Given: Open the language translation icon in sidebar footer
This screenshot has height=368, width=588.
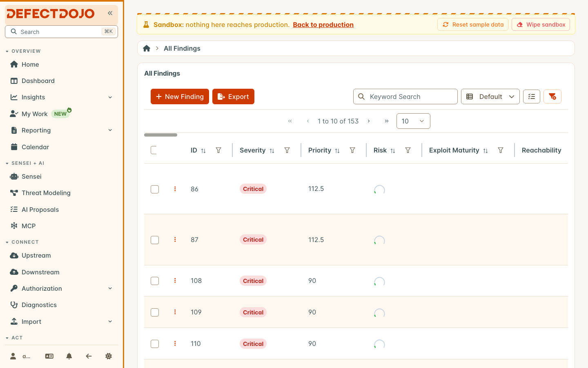Looking at the screenshot, I should (x=49, y=356).
